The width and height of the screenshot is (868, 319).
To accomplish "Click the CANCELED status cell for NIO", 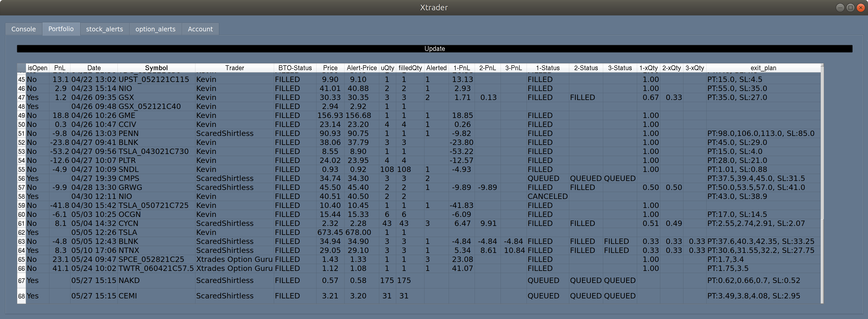I will (548, 196).
